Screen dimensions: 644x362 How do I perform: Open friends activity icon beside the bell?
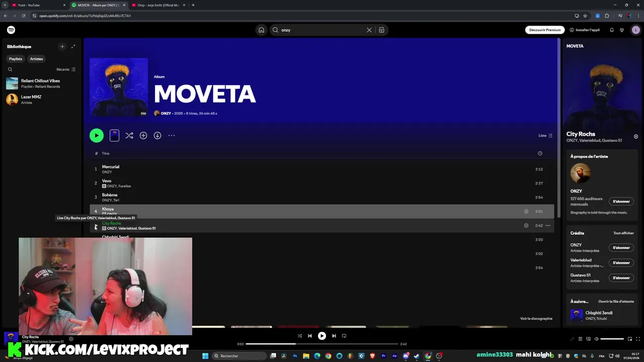pyautogui.click(x=622, y=30)
